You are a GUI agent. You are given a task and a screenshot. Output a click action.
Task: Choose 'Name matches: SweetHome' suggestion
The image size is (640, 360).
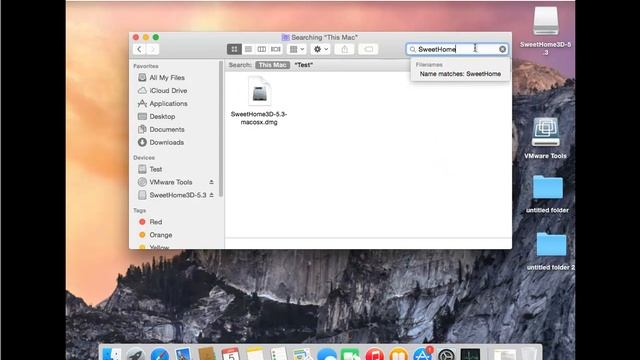click(x=460, y=74)
